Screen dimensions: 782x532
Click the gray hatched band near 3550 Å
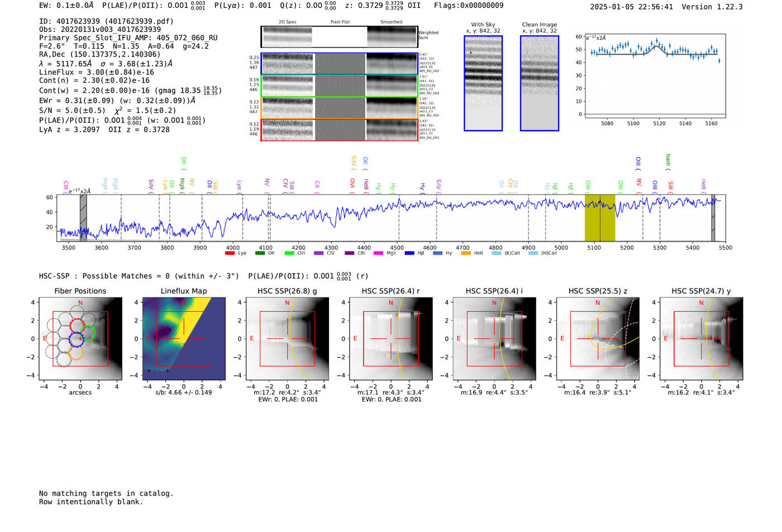pyautogui.click(x=83, y=218)
